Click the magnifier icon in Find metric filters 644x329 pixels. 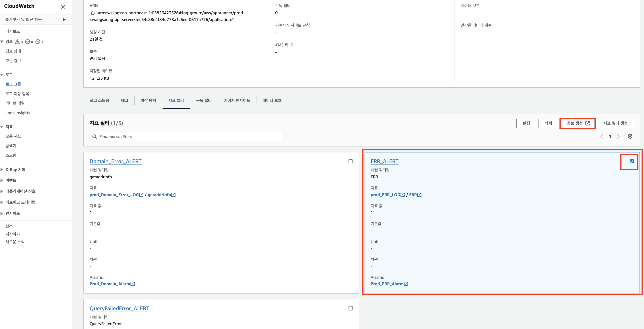point(95,137)
